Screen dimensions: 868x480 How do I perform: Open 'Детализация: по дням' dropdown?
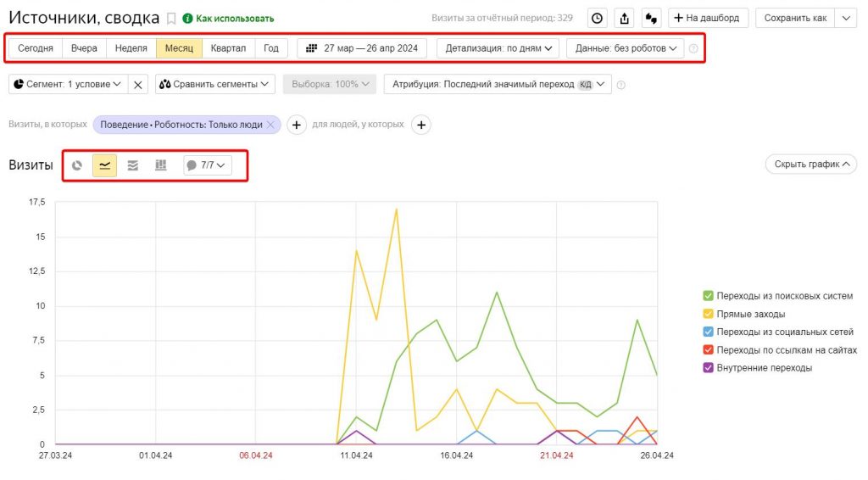(x=498, y=48)
